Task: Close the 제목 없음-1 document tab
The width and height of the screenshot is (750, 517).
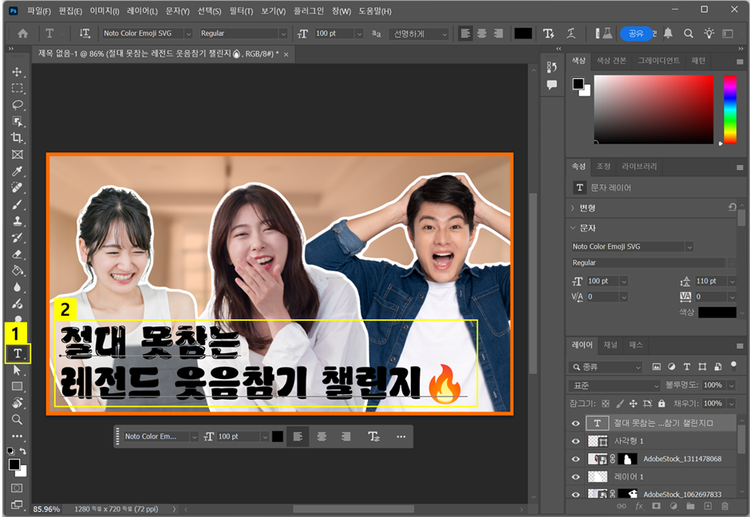Action: (286, 55)
